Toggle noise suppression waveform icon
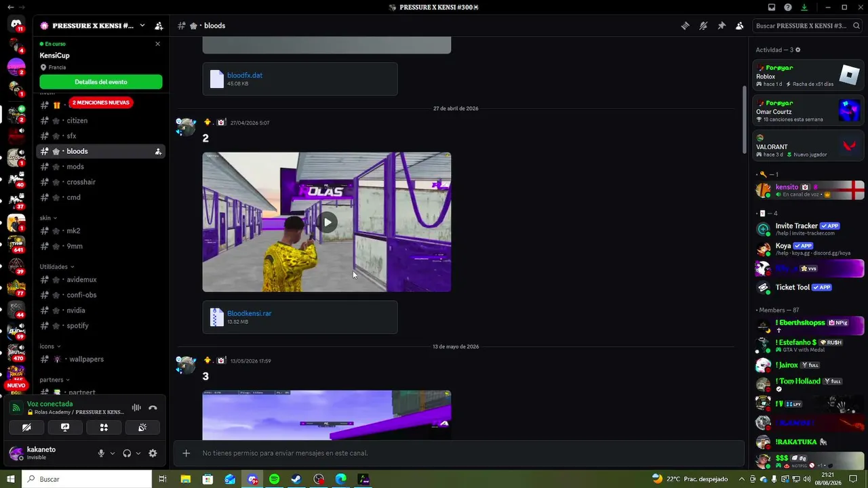 coord(136,408)
